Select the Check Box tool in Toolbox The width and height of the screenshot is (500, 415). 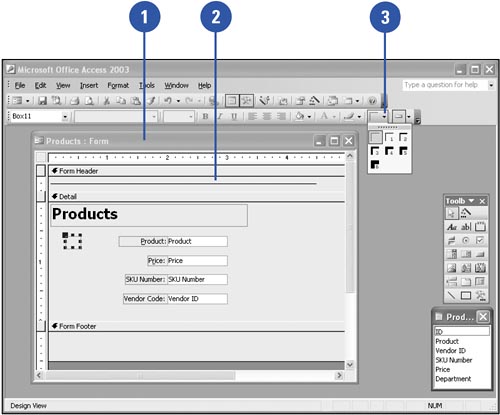pyautogui.click(x=480, y=240)
